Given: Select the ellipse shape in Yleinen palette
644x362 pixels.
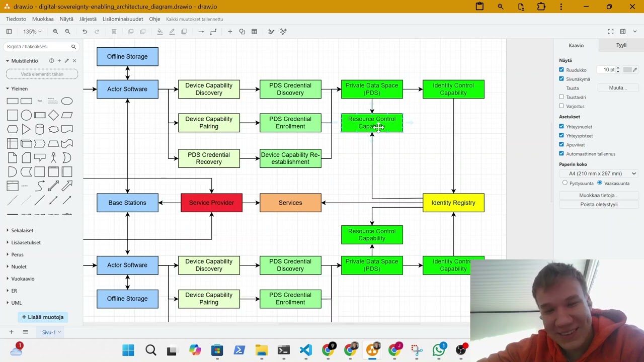Looking at the screenshot, I should (67, 101).
